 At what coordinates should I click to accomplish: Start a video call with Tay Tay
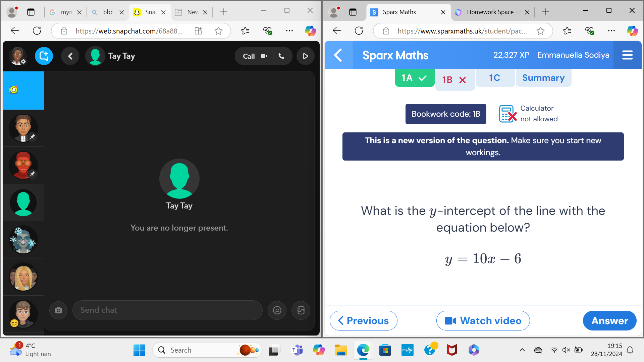(x=264, y=56)
